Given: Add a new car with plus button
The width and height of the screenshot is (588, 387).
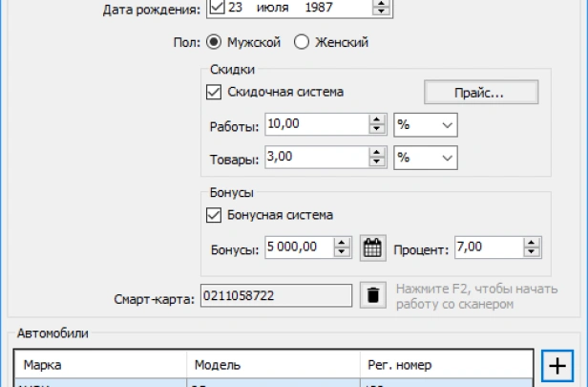Looking at the screenshot, I should point(555,364).
